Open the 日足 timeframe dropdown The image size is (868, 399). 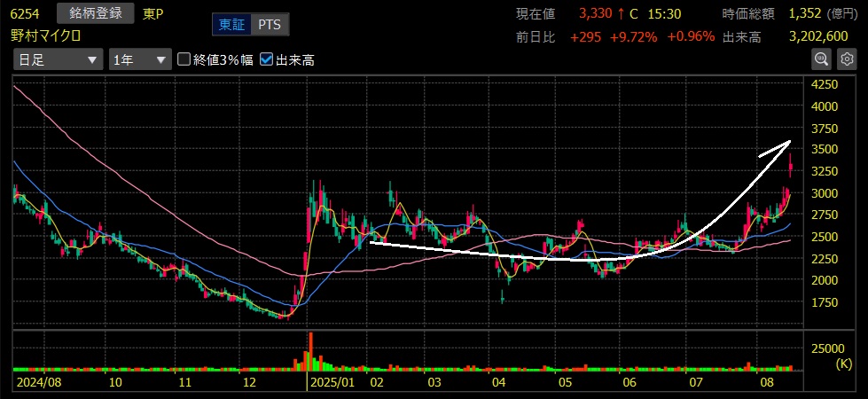click(x=58, y=59)
